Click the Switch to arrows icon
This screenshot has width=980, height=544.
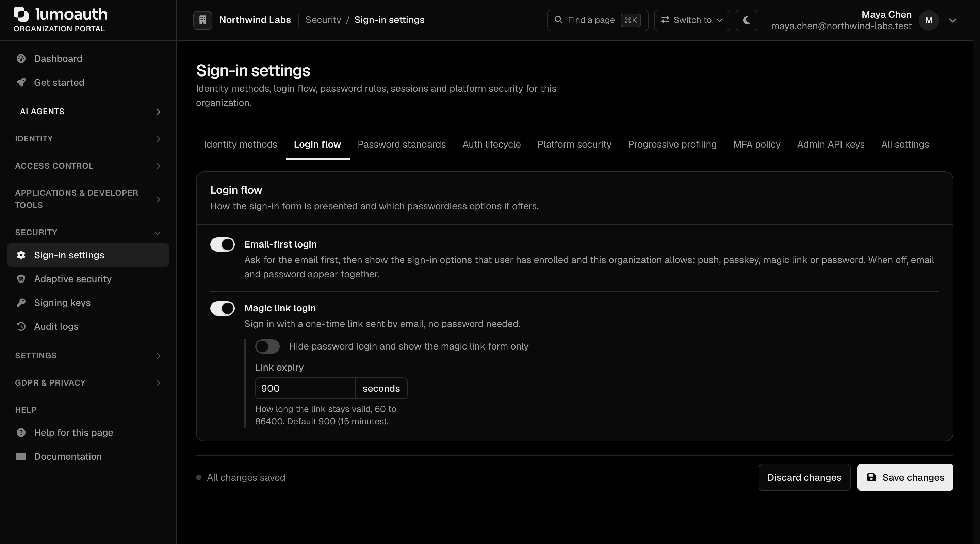click(665, 20)
